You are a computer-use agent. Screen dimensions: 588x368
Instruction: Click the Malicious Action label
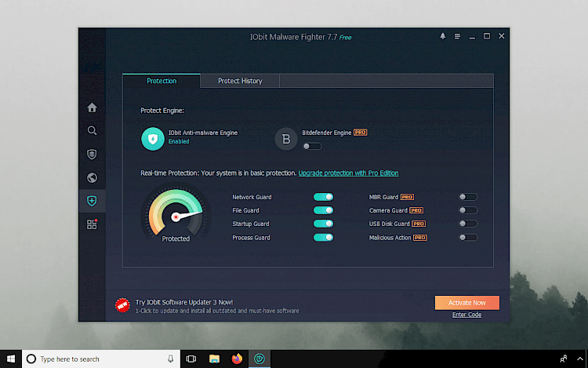click(390, 238)
